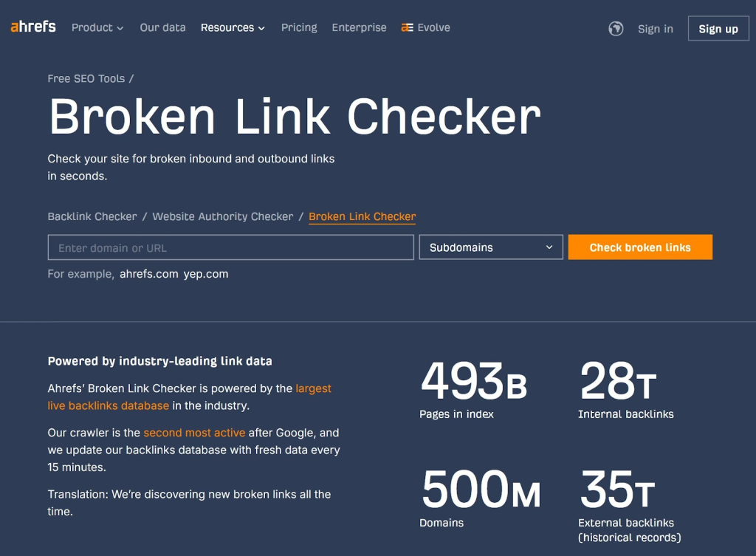
Task: Click the 493B pages in index stat
Action: pyautogui.click(x=473, y=390)
